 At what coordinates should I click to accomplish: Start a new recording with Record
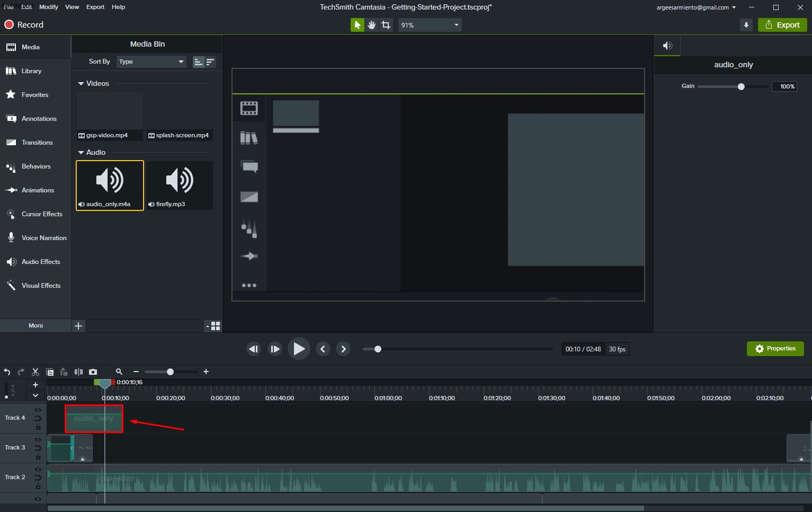coord(24,25)
